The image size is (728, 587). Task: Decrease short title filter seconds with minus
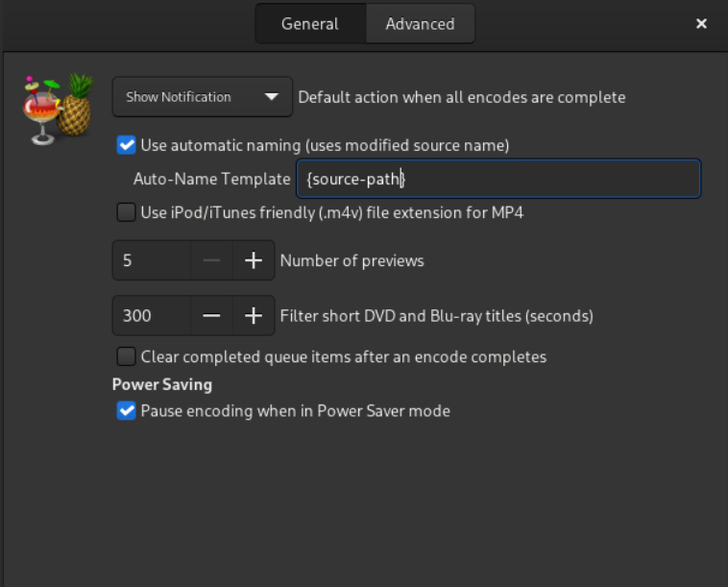211,316
